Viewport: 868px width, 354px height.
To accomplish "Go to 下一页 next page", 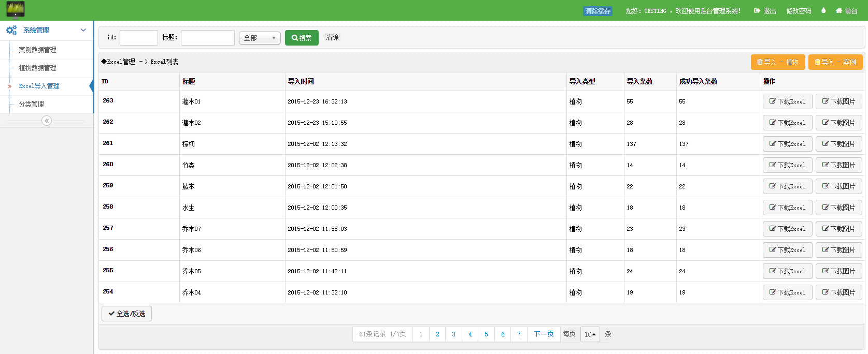I will pyautogui.click(x=544, y=334).
